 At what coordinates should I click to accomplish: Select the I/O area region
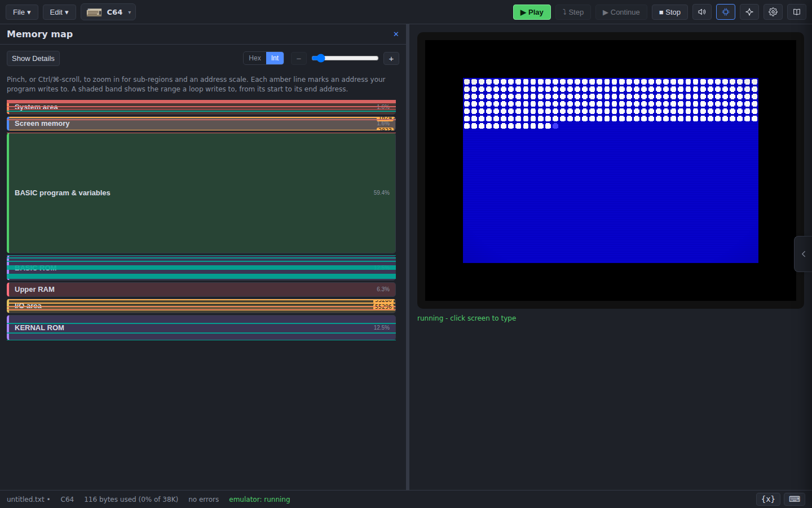coord(201,306)
